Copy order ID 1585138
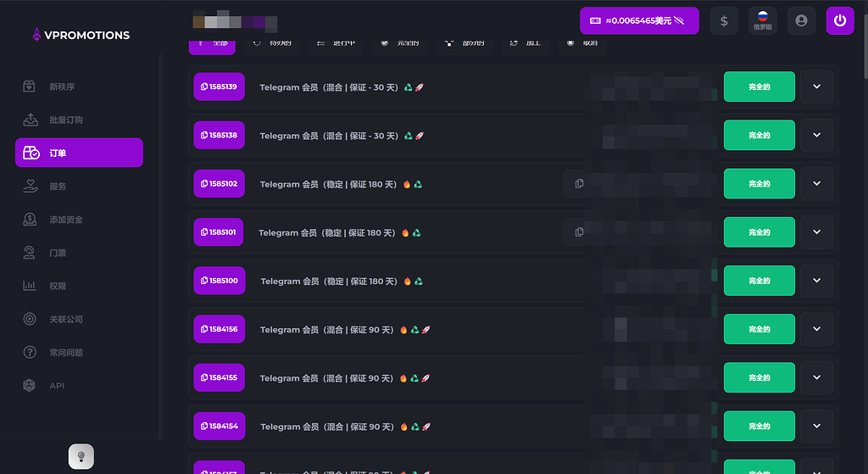This screenshot has height=474, width=868. pos(220,135)
